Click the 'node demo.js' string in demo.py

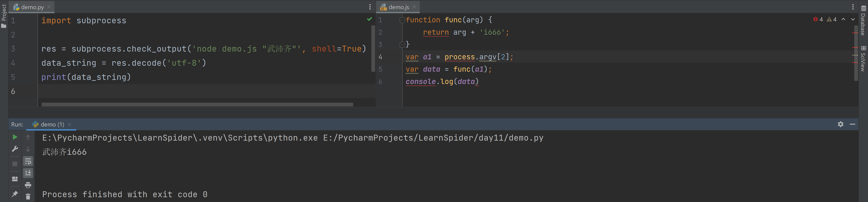point(226,49)
